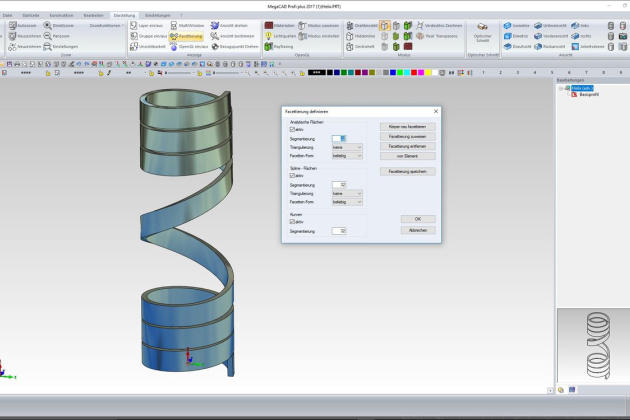This screenshot has height=420, width=630.
Task: Start the RayTracing tool
Action: pyautogui.click(x=268, y=46)
